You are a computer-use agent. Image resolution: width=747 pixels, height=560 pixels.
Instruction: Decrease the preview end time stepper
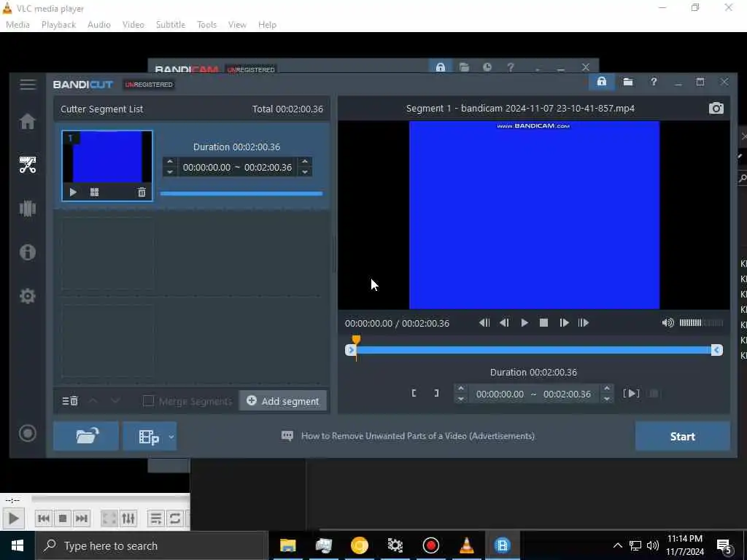pos(606,399)
